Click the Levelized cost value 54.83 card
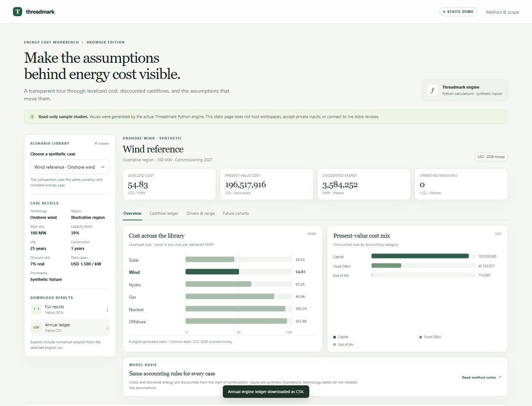This screenshot has height=406, width=532. pyautogui.click(x=169, y=184)
